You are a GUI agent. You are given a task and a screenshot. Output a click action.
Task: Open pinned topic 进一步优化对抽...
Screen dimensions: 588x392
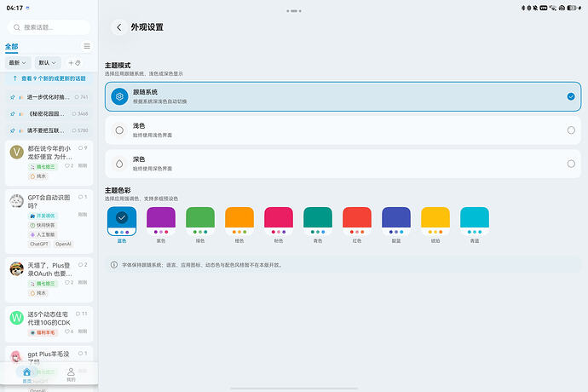pos(49,97)
